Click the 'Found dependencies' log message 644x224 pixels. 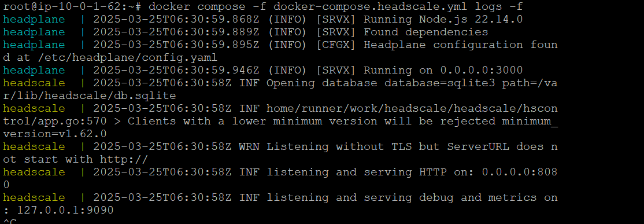[x=426, y=32]
